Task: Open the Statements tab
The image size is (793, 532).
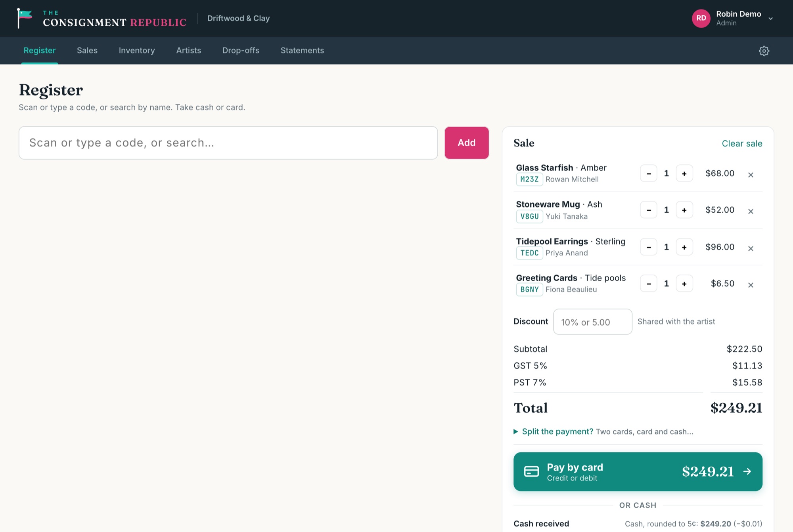Action: point(302,50)
